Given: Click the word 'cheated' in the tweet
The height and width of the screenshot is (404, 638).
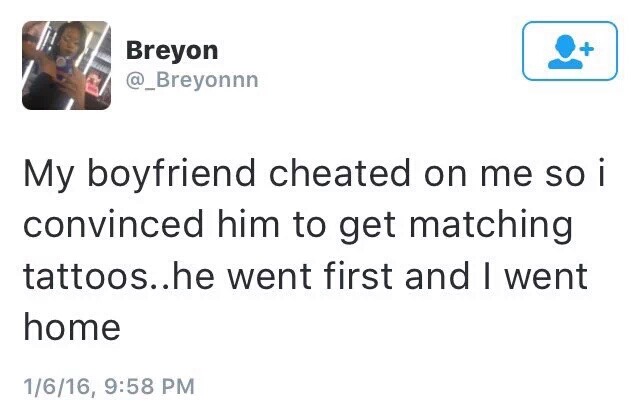Looking at the screenshot, I should point(340,173).
